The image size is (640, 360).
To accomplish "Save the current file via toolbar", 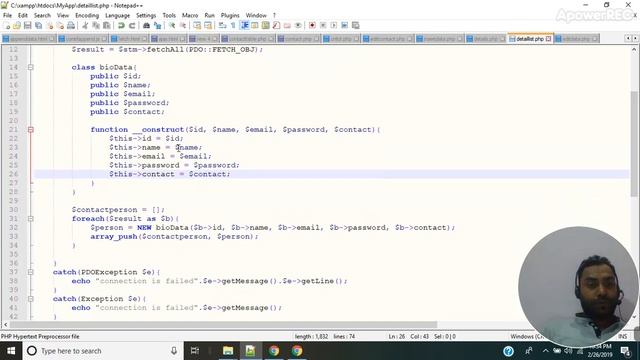I will (x=27, y=25).
